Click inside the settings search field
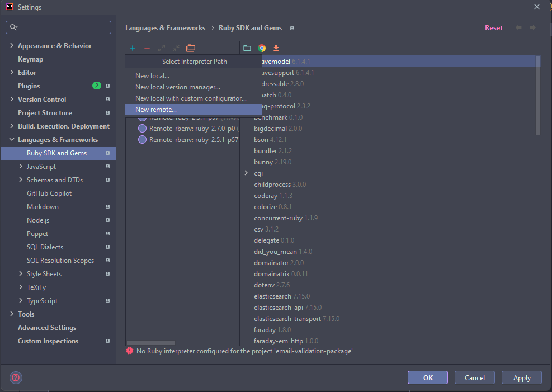Screen dimensions: 552x392 click(x=58, y=27)
